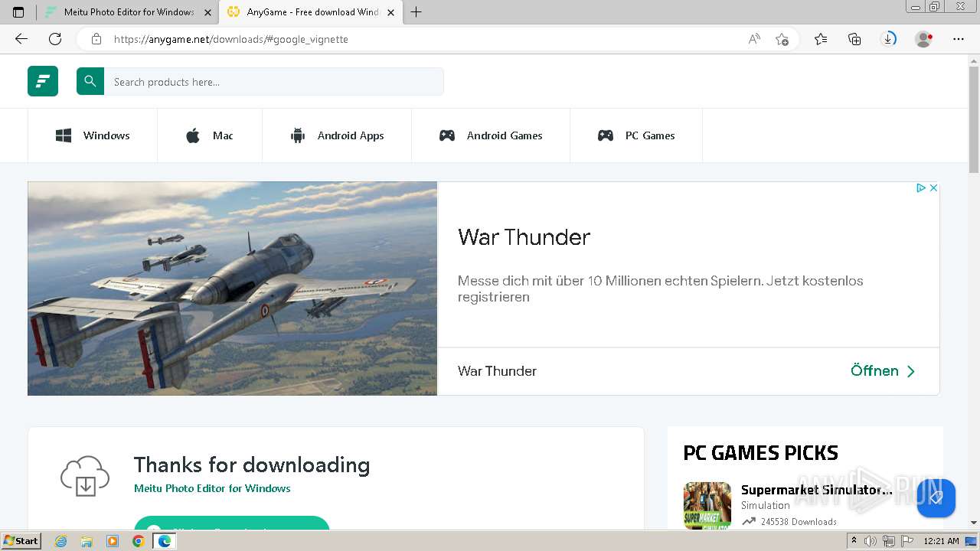Click the 'Öffnen' ad link
The height and width of the screenshot is (551, 980).
883,371
